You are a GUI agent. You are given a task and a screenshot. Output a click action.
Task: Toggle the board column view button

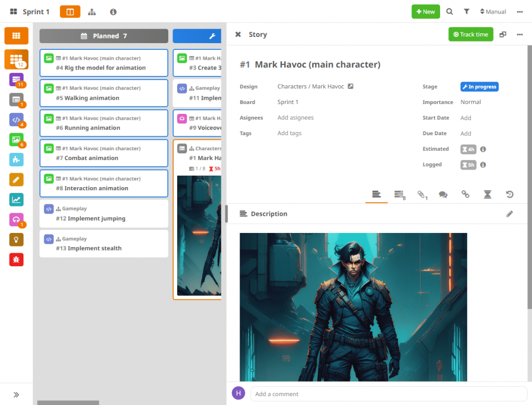(x=70, y=11)
